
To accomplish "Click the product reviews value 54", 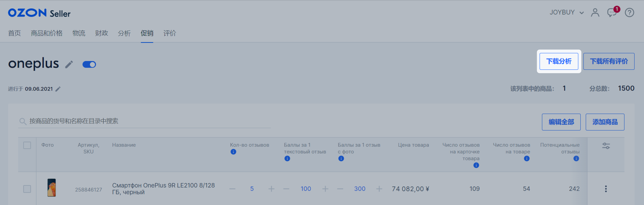I will [526, 189].
